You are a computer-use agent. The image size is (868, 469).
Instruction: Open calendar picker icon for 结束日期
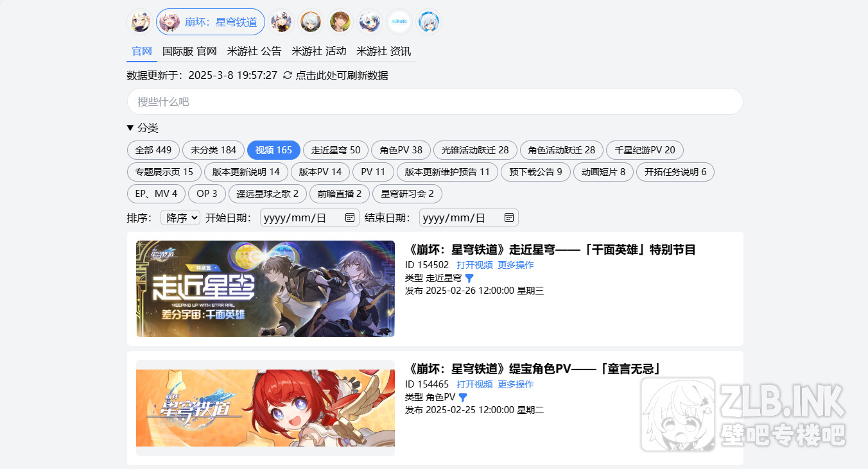pos(508,217)
